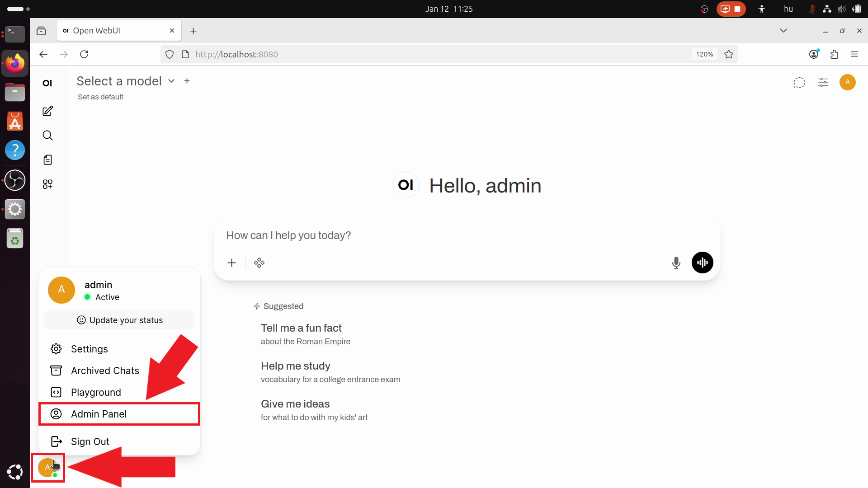The image size is (868, 488).
Task: Open chat search in the sidebar
Action: 47,135
